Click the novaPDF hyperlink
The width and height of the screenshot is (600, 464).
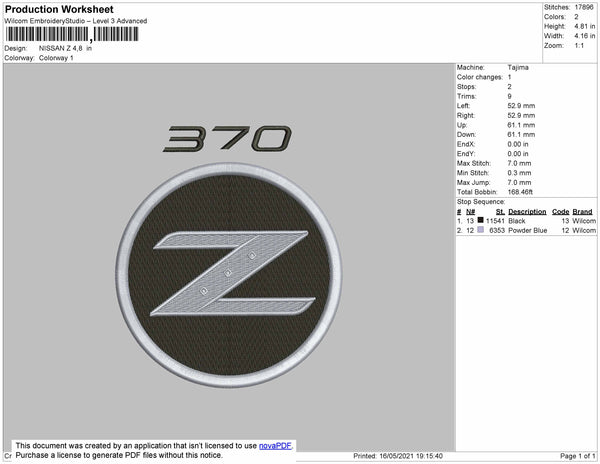coord(275,446)
